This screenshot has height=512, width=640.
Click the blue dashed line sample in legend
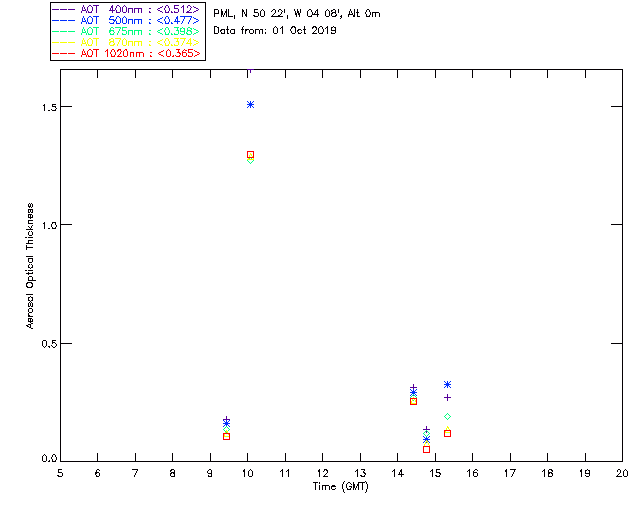tap(64, 20)
